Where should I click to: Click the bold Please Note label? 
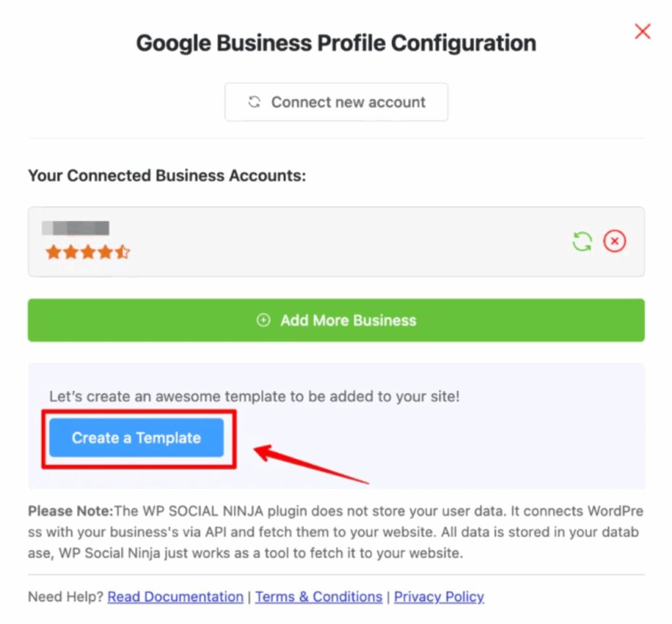pos(70,510)
